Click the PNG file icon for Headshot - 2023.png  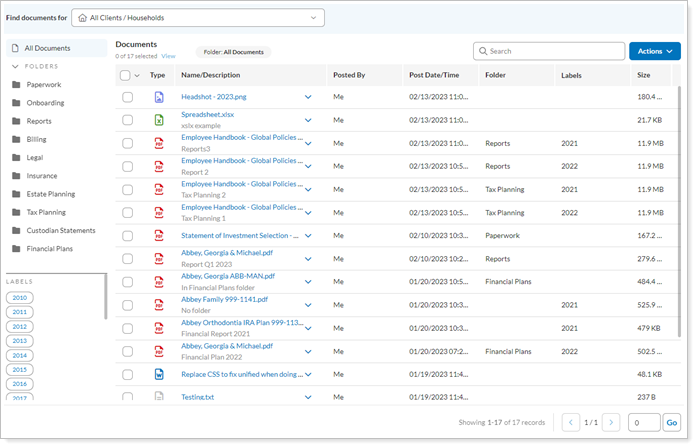coord(158,97)
